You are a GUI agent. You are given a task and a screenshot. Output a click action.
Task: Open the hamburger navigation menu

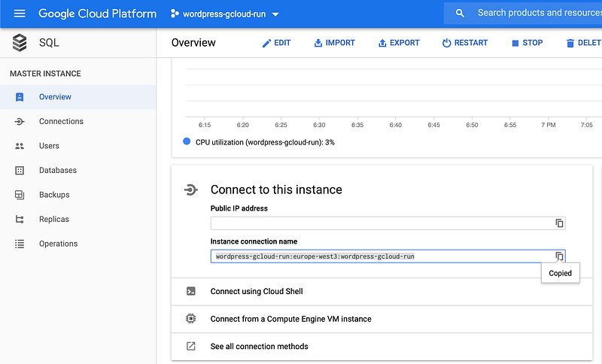click(20, 14)
